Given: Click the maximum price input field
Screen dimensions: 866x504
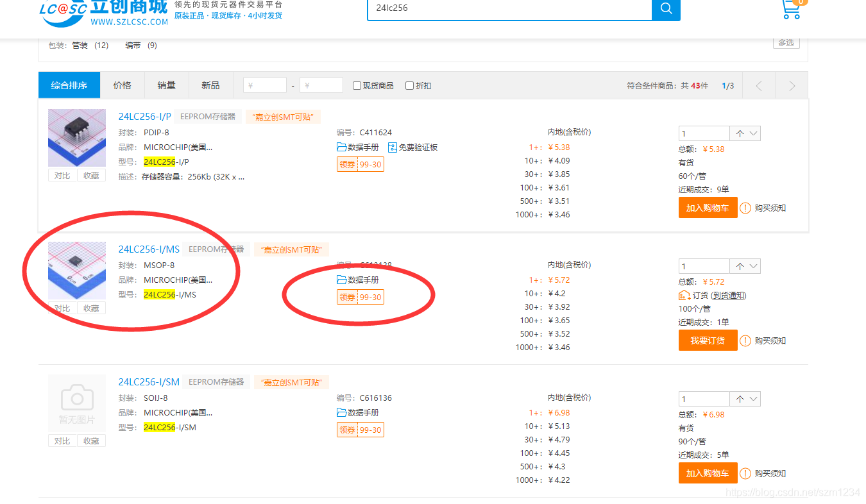Looking at the screenshot, I should click(321, 85).
